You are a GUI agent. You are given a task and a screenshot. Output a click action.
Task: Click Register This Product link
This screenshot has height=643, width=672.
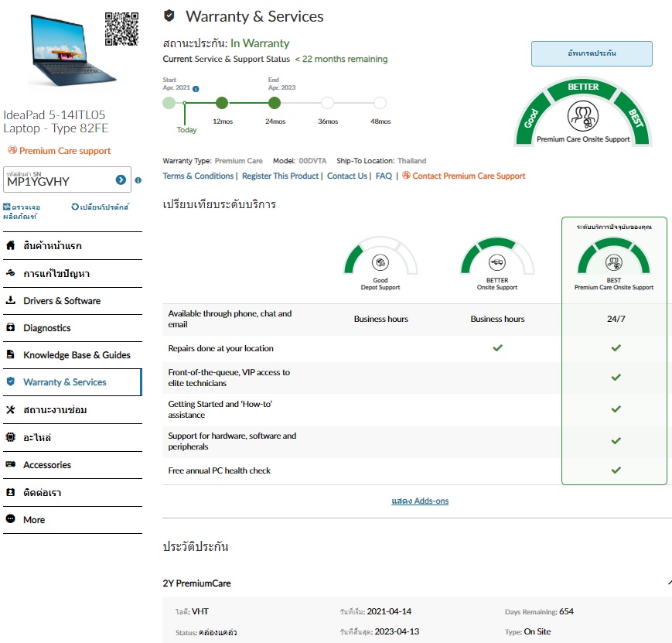(280, 176)
